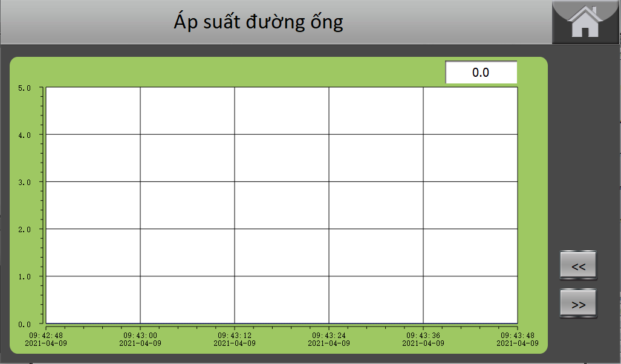Click the >> scroll forward button
The width and height of the screenshot is (621, 364).
(x=578, y=304)
